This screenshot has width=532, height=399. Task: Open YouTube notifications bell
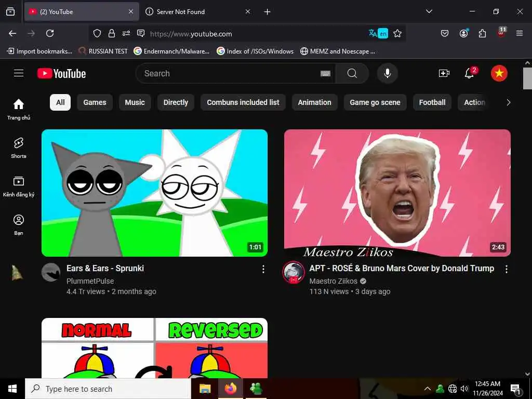tap(470, 73)
